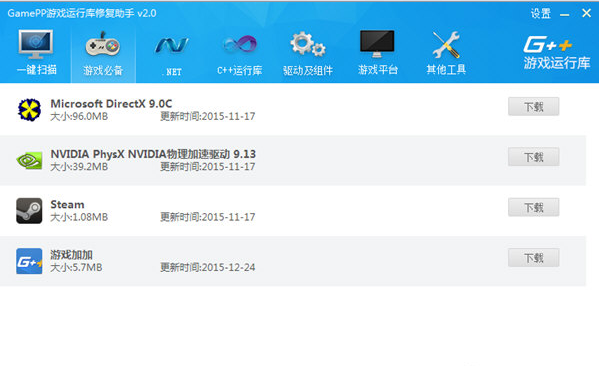Screen dimensions: 599x366
Task: Select the 游戏必备 gamepad tab
Action: pyautogui.click(x=103, y=53)
